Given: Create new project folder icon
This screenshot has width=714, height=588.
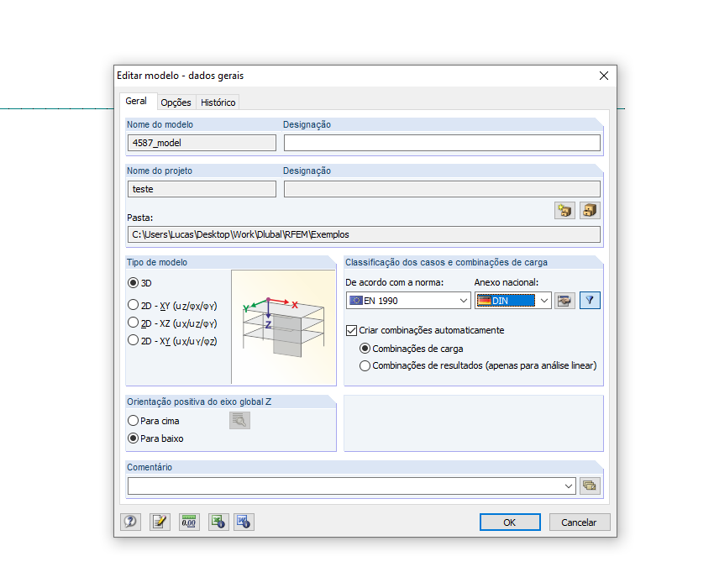Looking at the screenshot, I should [564, 211].
